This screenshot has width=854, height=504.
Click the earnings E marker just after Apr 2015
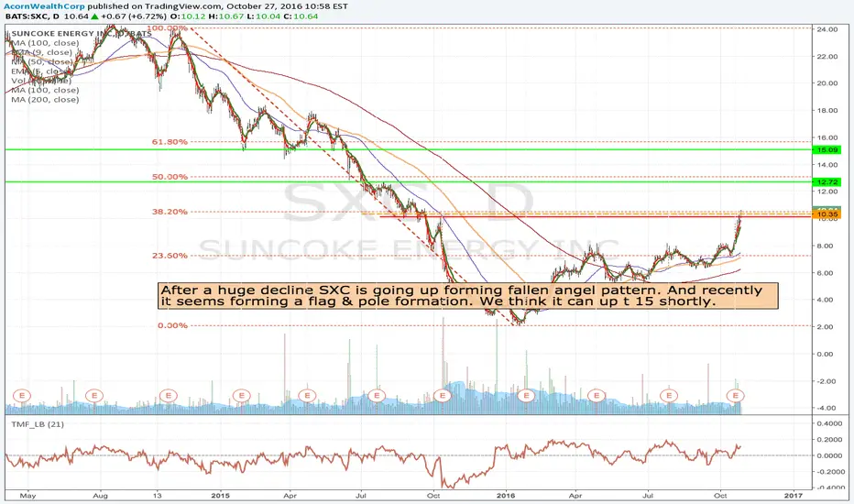tap(307, 395)
